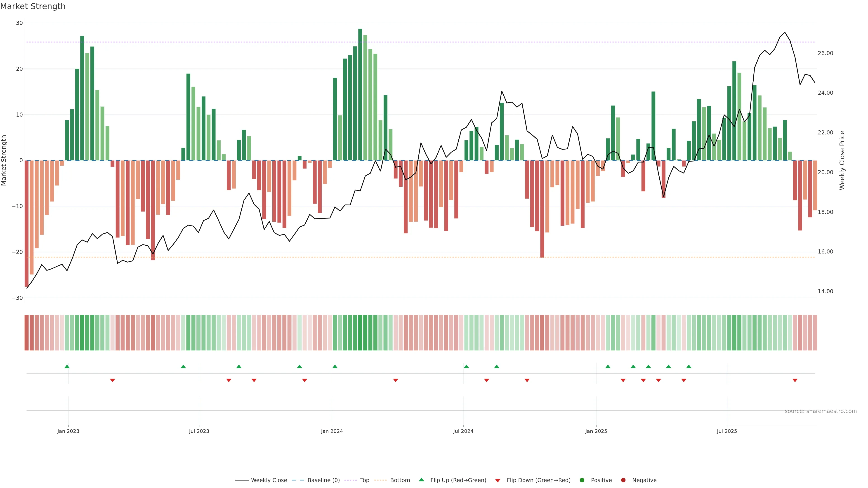Select the last red flip-down marker at far right
Screen dimensions: 868x488
tap(795, 380)
